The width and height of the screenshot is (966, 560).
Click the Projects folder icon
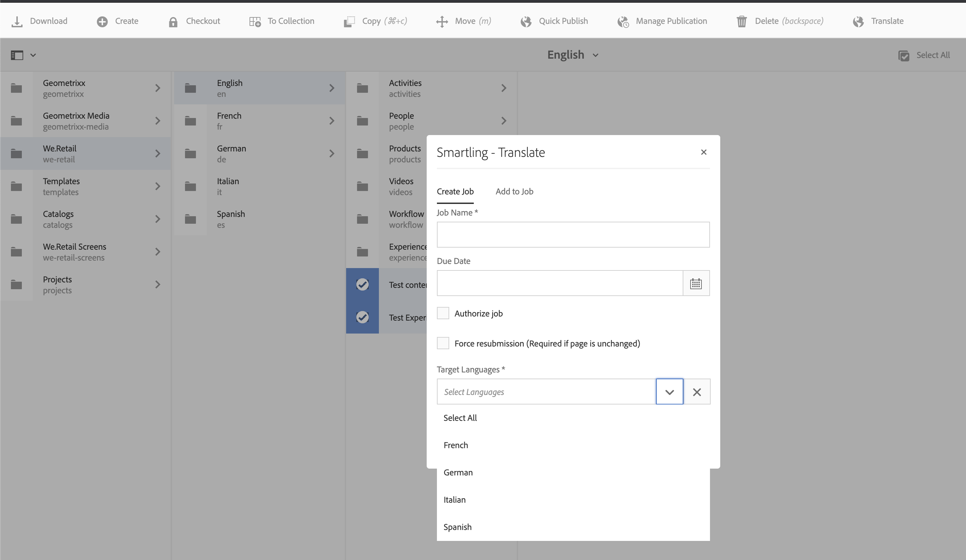coord(16,284)
